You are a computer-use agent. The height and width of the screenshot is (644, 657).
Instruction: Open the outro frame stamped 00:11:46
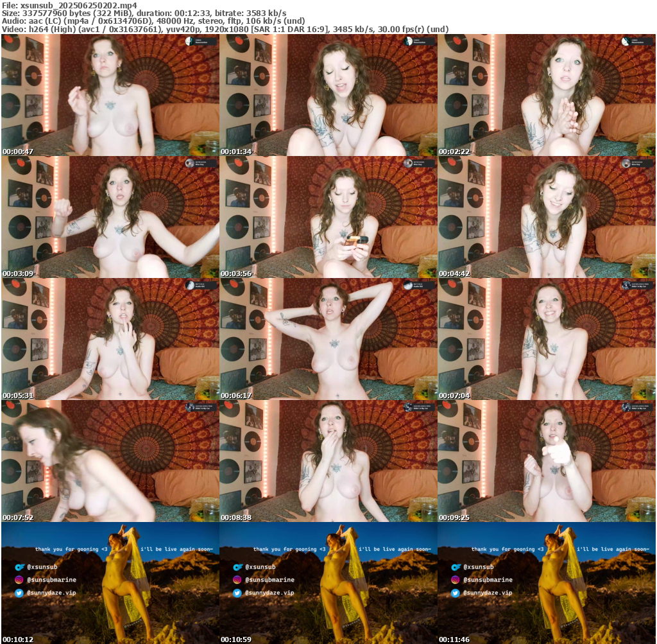[x=547, y=583]
